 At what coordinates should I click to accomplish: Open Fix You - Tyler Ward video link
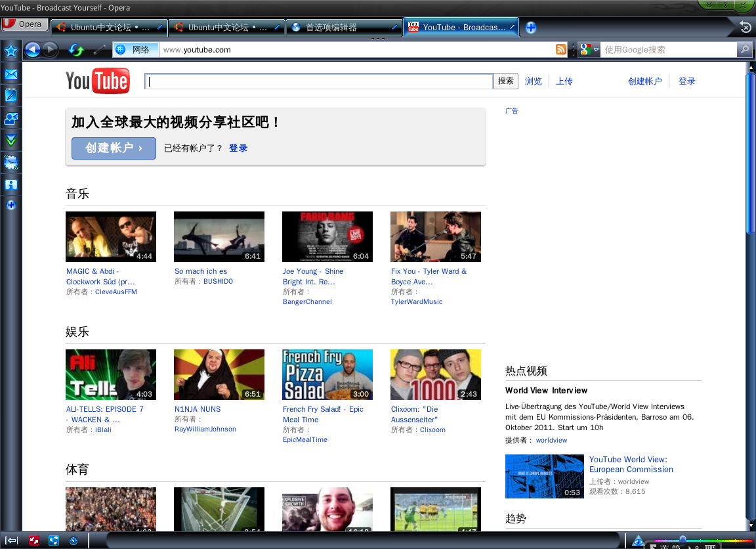pyautogui.click(x=429, y=276)
